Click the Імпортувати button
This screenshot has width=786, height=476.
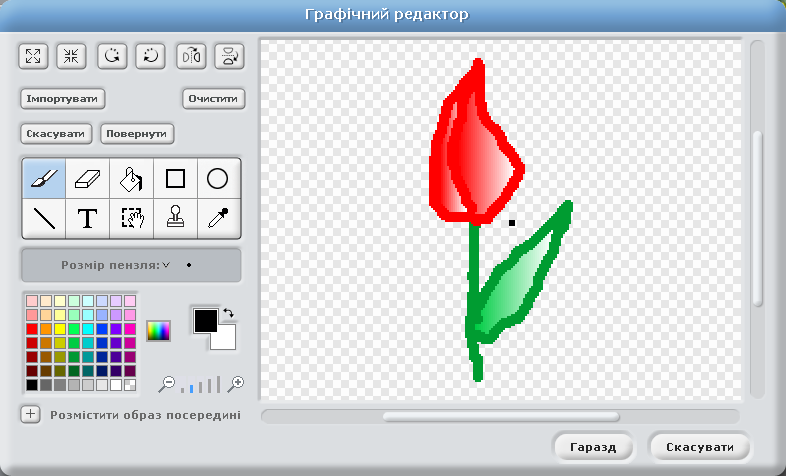click(x=62, y=99)
